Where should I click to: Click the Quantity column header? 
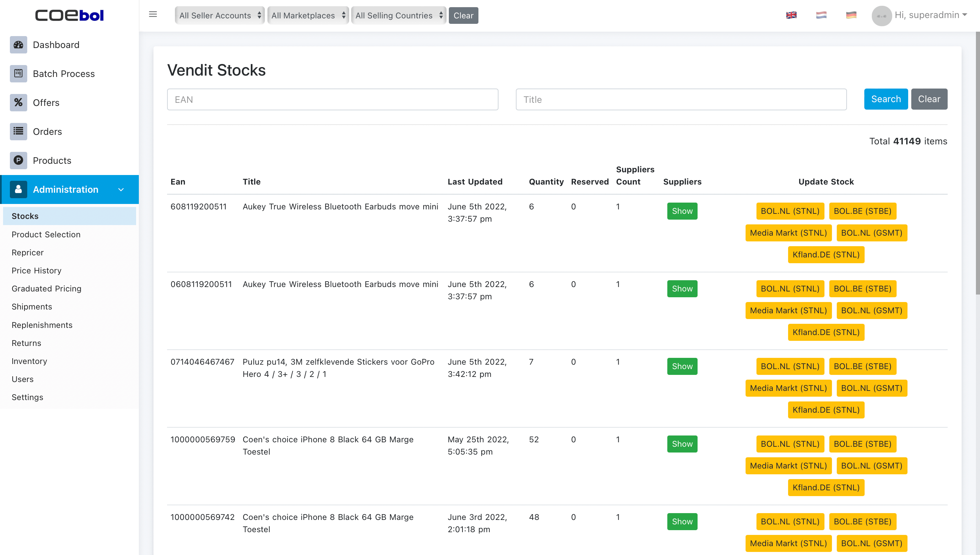546,182
